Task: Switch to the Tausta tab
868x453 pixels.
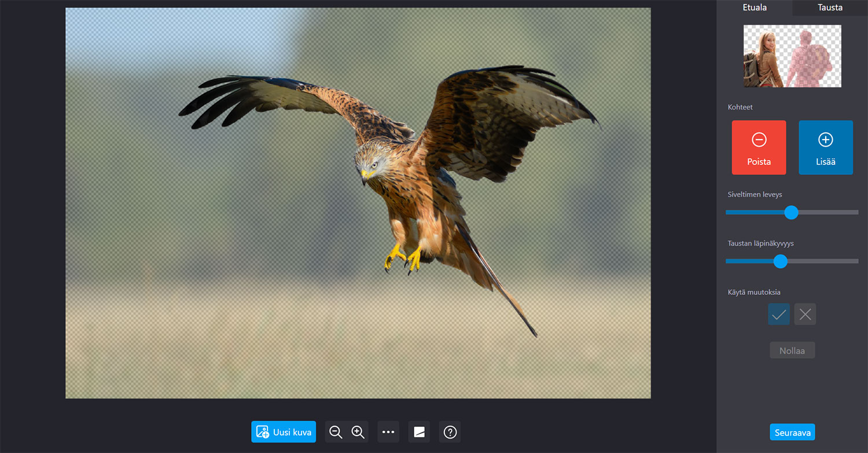Action: 830,8
